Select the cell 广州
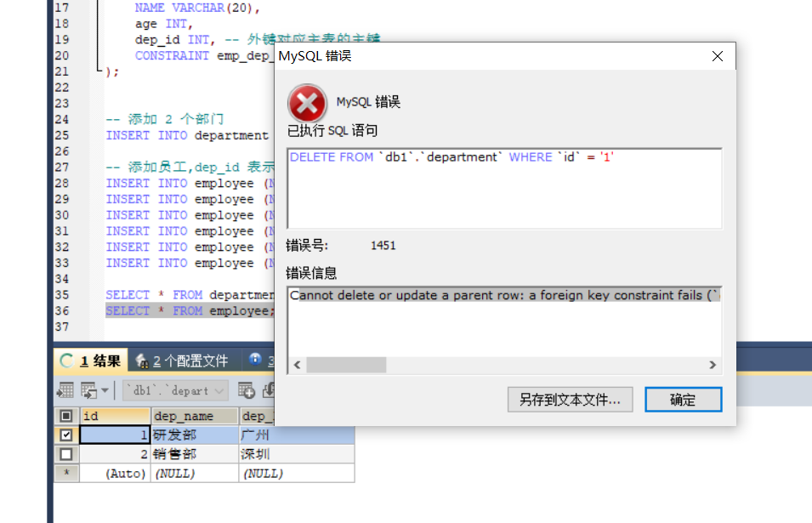This screenshot has width=812, height=523. pyautogui.click(x=297, y=435)
